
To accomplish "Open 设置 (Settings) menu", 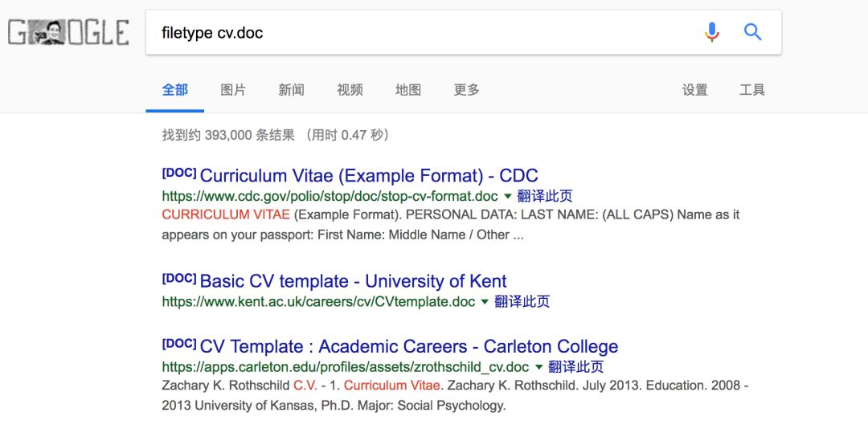I will 694,90.
